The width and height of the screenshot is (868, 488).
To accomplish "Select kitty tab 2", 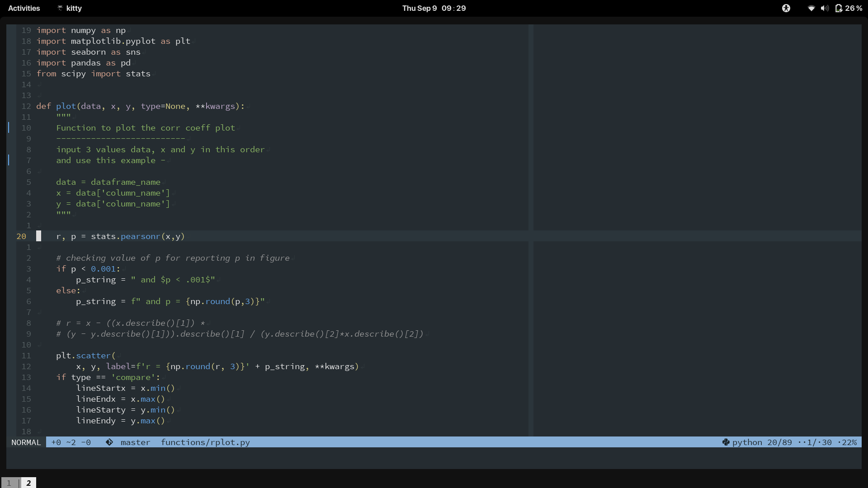I will click(x=28, y=483).
